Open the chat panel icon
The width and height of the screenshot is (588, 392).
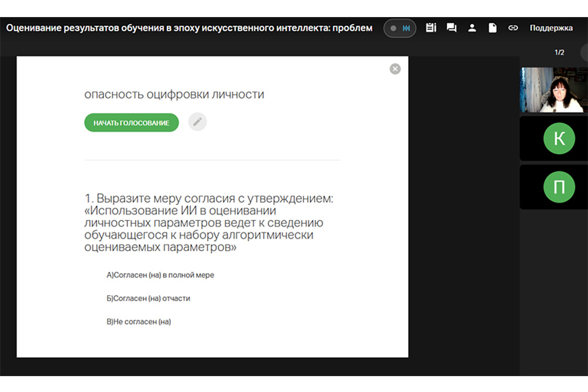click(452, 28)
